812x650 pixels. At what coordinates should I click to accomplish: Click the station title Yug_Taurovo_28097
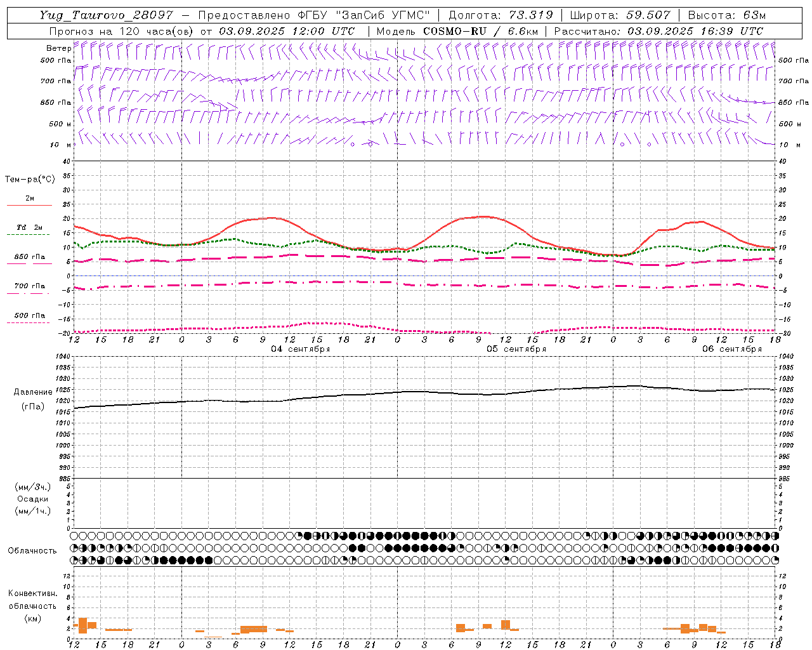tap(106, 15)
